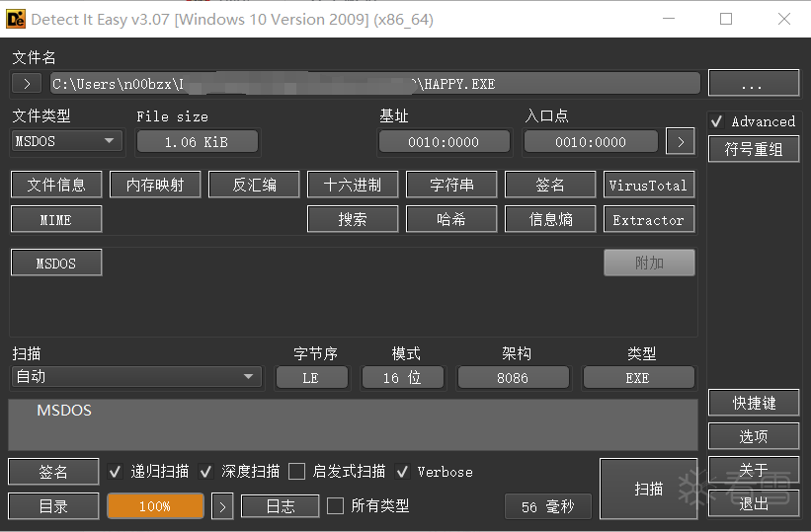
Task: Open 关于 about button
Action: click(x=753, y=470)
